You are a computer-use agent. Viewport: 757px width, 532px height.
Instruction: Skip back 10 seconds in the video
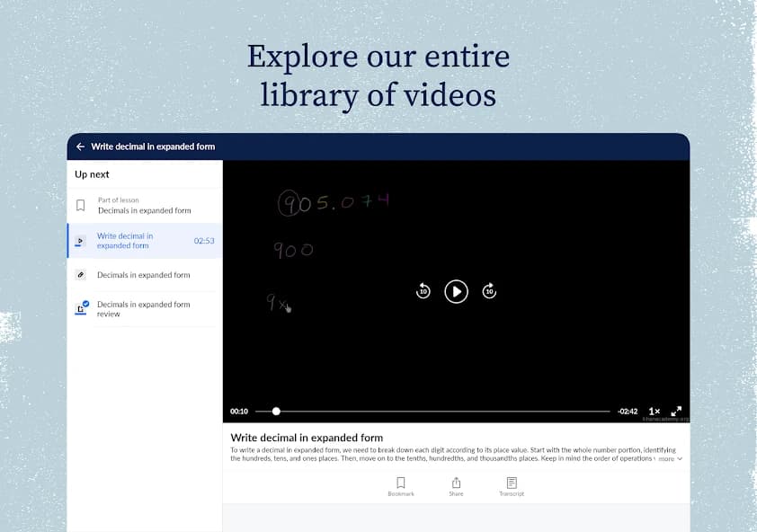click(x=423, y=291)
